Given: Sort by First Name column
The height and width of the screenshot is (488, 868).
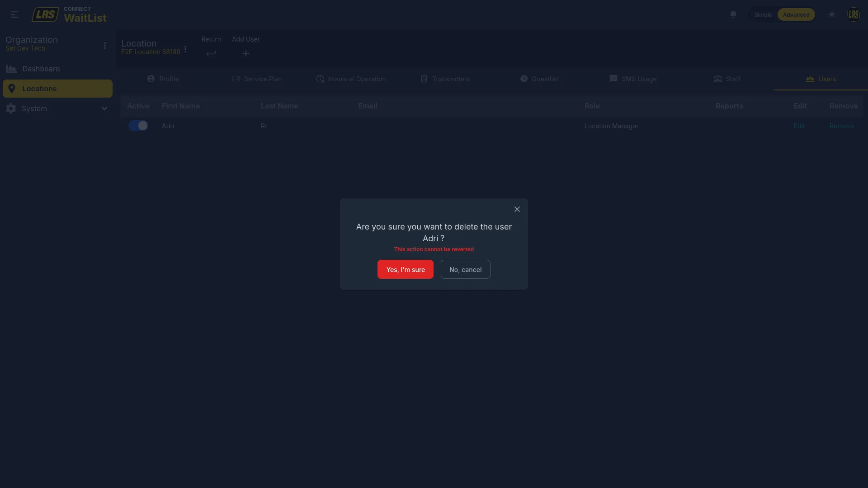Looking at the screenshot, I should (x=181, y=106).
